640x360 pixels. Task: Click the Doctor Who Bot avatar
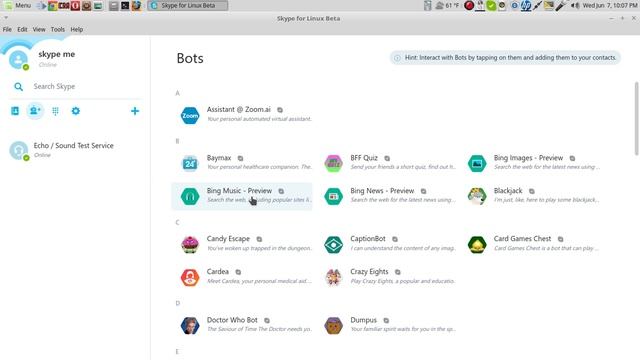point(190,326)
